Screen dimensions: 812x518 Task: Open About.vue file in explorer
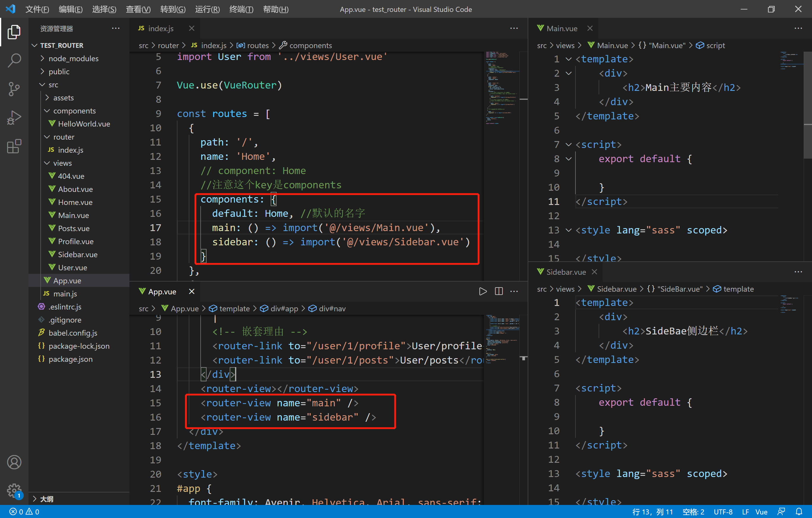(79, 189)
